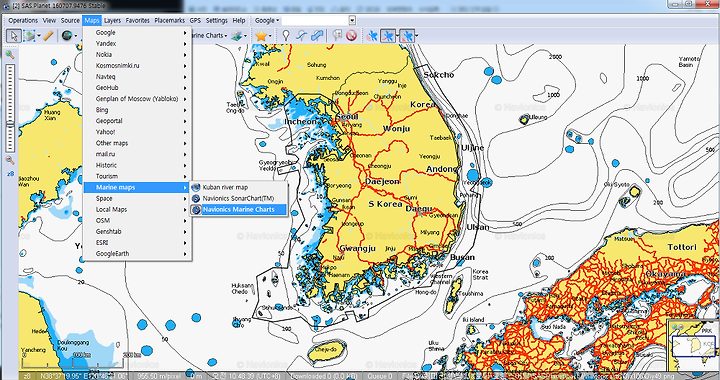Viewport: 720px width, 380px height.
Task: Choose Navionics SonarChart(TM) from submenu
Action: click(x=239, y=198)
